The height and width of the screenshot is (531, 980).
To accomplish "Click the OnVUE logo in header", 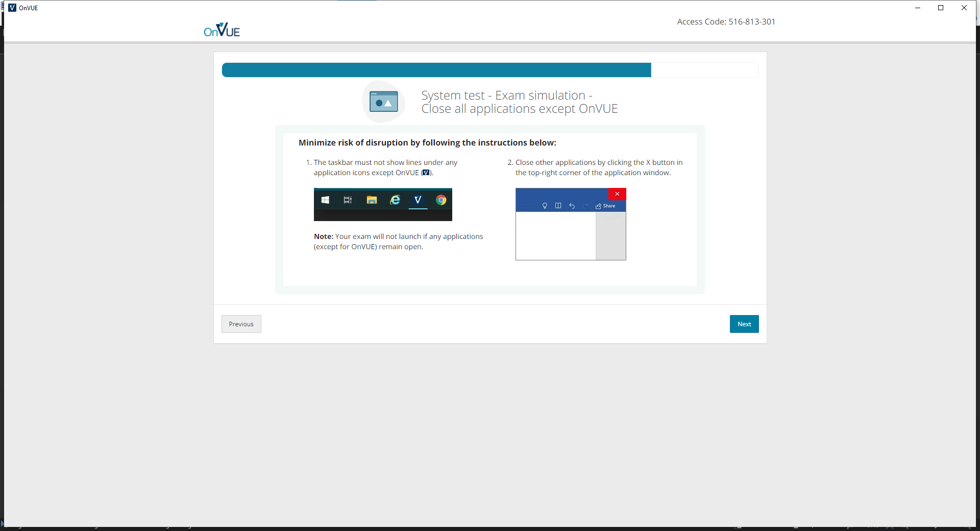I will pyautogui.click(x=222, y=30).
